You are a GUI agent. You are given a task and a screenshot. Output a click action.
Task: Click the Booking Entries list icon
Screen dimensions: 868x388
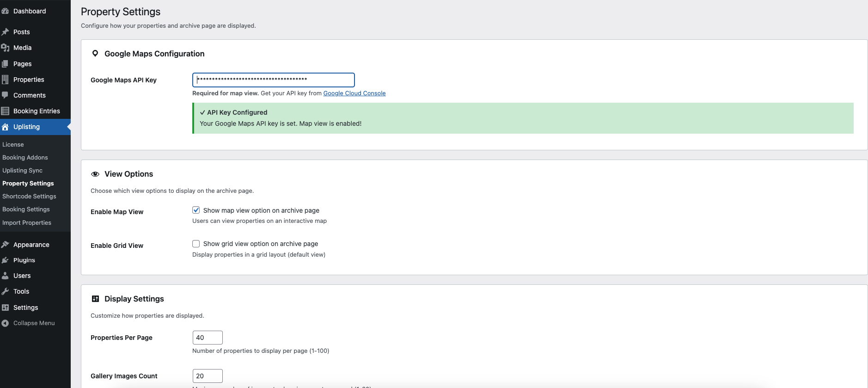click(5, 111)
